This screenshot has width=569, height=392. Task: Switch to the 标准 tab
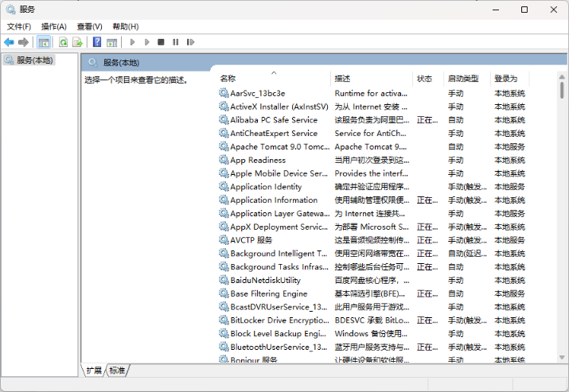point(117,371)
